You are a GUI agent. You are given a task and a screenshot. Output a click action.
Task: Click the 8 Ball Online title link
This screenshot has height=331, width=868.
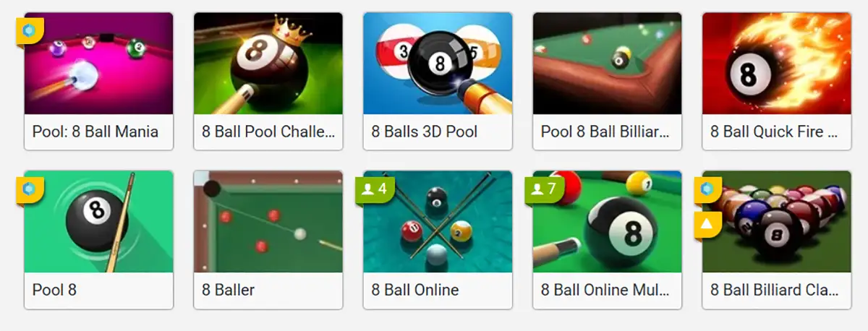tap(415, 290)
